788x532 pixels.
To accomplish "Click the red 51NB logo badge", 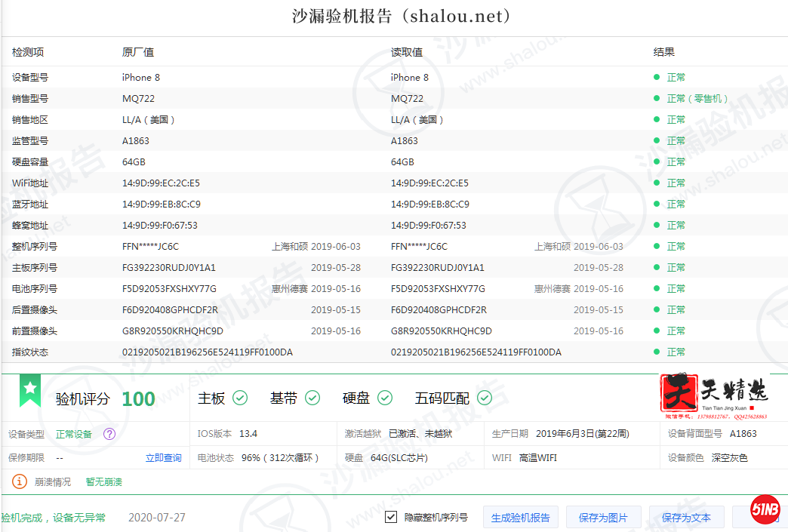I will tap(765, 512).
